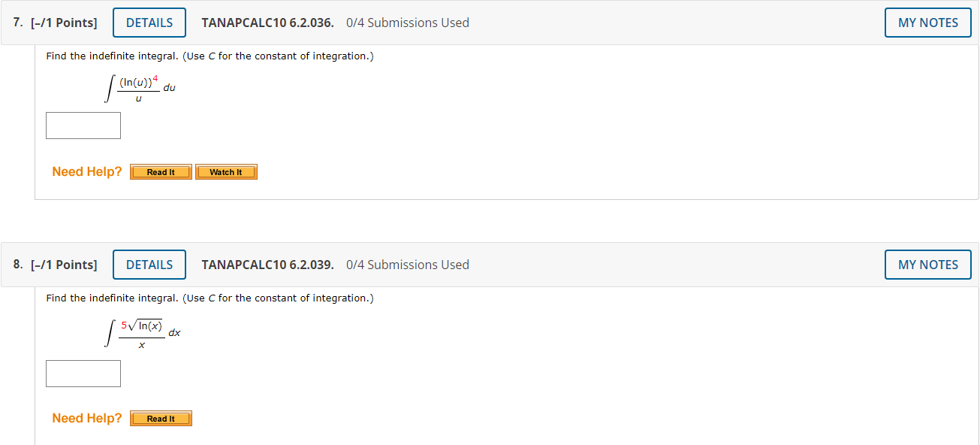Click the Need Help? label in question 7
Viewport: 980px width, 445px height.
pyautogui.click(x=86, y=171)
